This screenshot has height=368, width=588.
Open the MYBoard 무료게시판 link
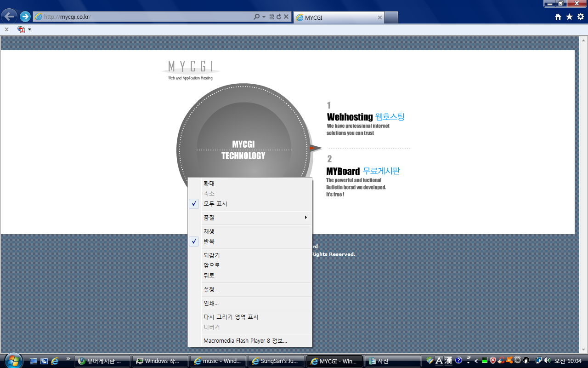(363, 171)
